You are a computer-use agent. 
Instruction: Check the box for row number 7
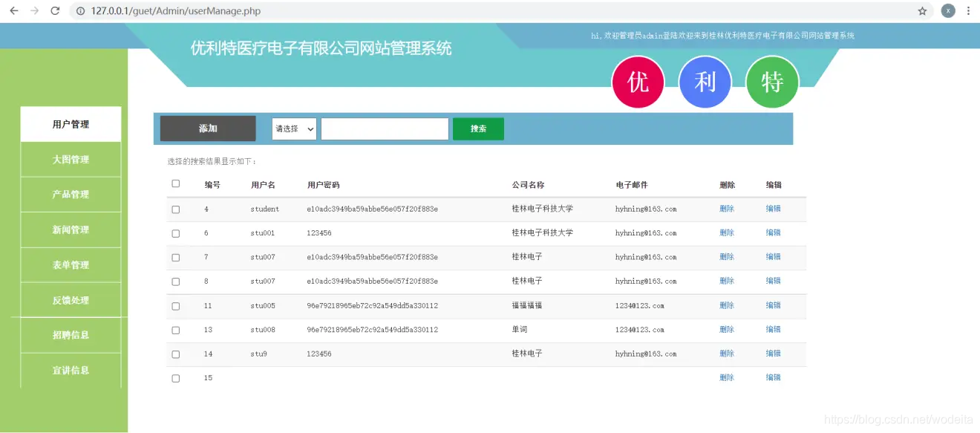click(x=176, y=258)
